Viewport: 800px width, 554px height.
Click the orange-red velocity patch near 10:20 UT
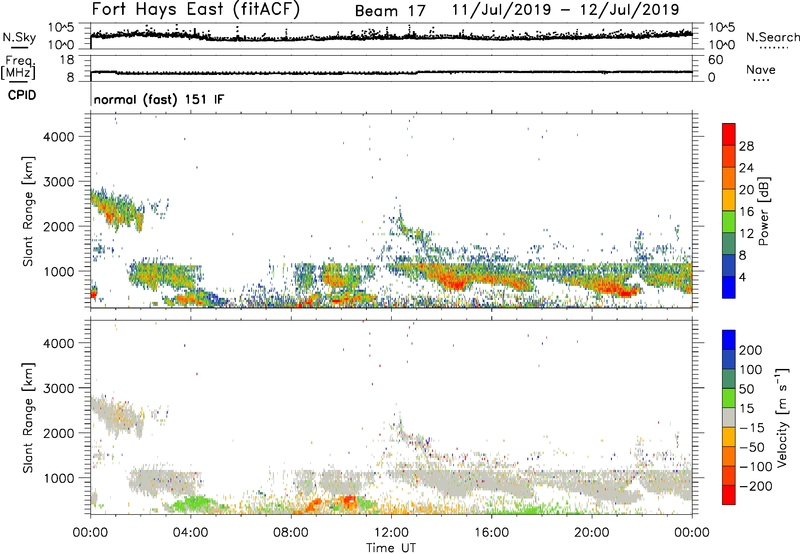(x=349, y=500)
